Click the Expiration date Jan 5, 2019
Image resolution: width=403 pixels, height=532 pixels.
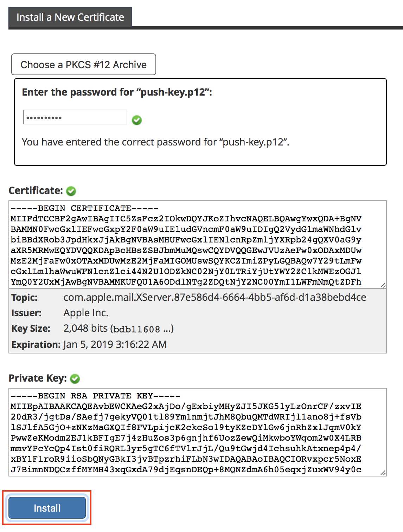pyautogui.click(x=115, y=344)
